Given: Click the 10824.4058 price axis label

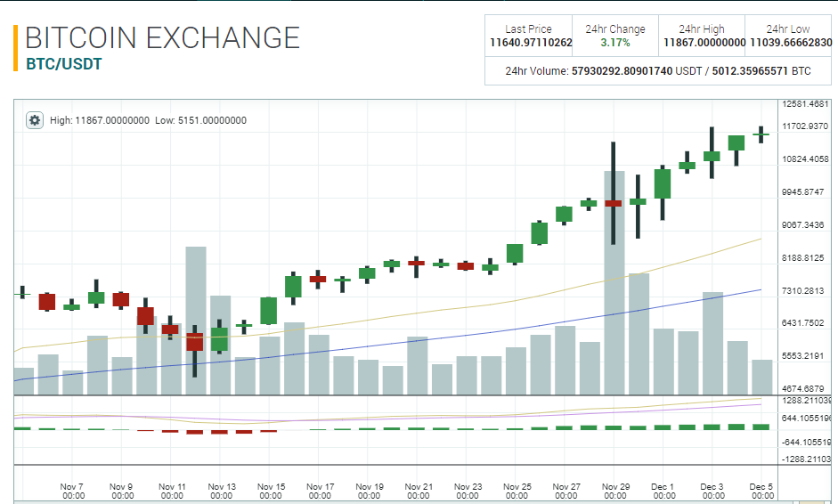Looking at the screenshot, I should 805,159.
